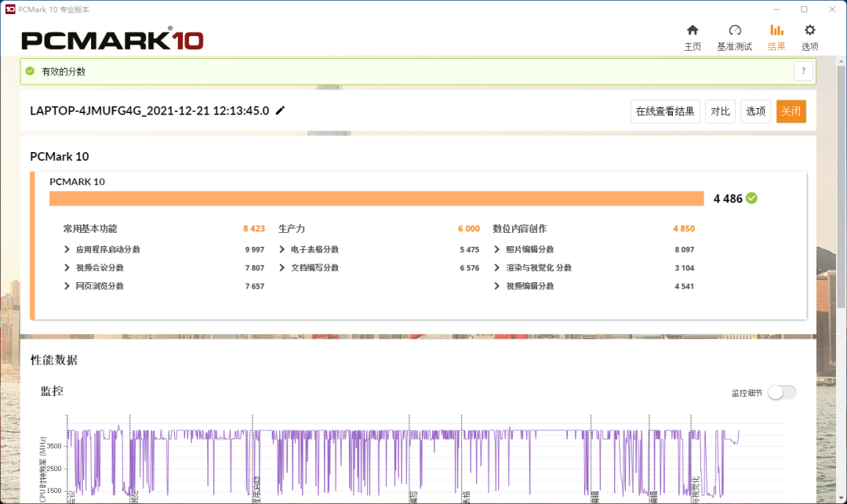Click the question mark help icon
Viewport: 847px width, 504px height.
coord(803,71)
